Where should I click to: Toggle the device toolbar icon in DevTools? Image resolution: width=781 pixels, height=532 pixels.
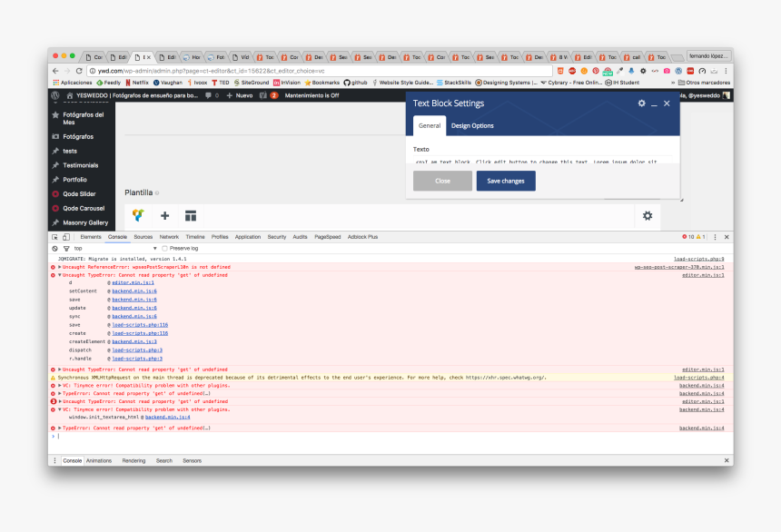coord(65,237)
